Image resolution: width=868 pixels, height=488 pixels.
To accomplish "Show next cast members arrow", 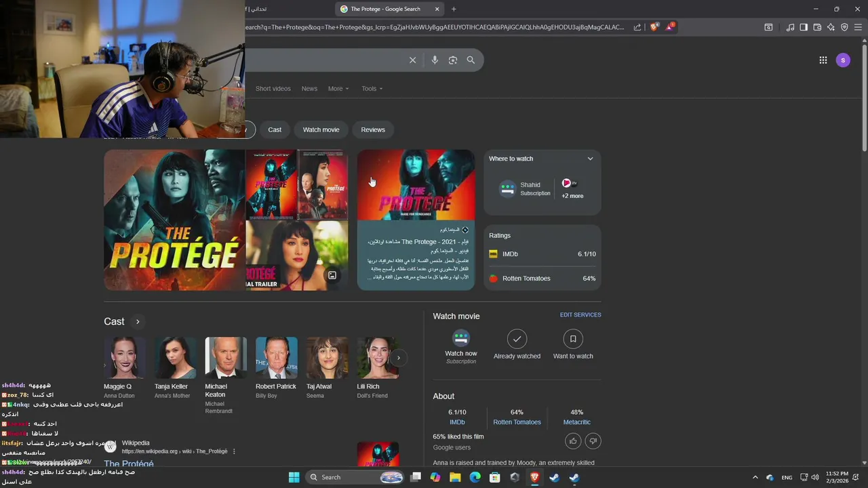I will pyautogui.click(x=399, y=358).
